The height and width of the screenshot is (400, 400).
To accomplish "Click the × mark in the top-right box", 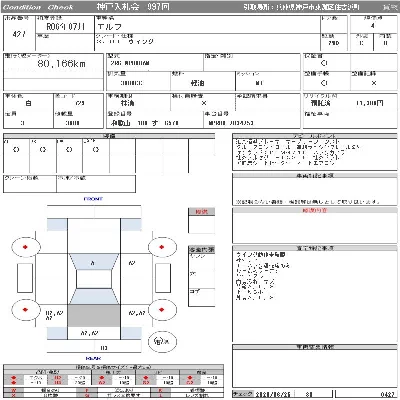I will tap(374, 83).
